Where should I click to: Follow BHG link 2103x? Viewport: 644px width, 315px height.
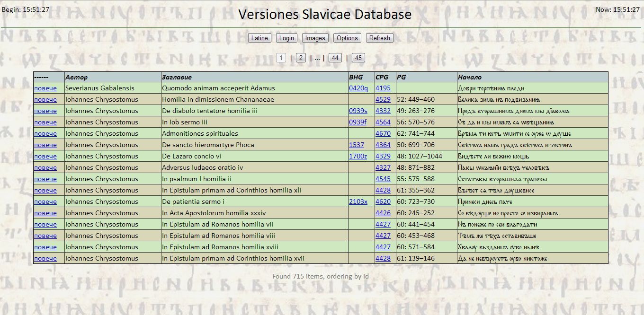[358, 201]
